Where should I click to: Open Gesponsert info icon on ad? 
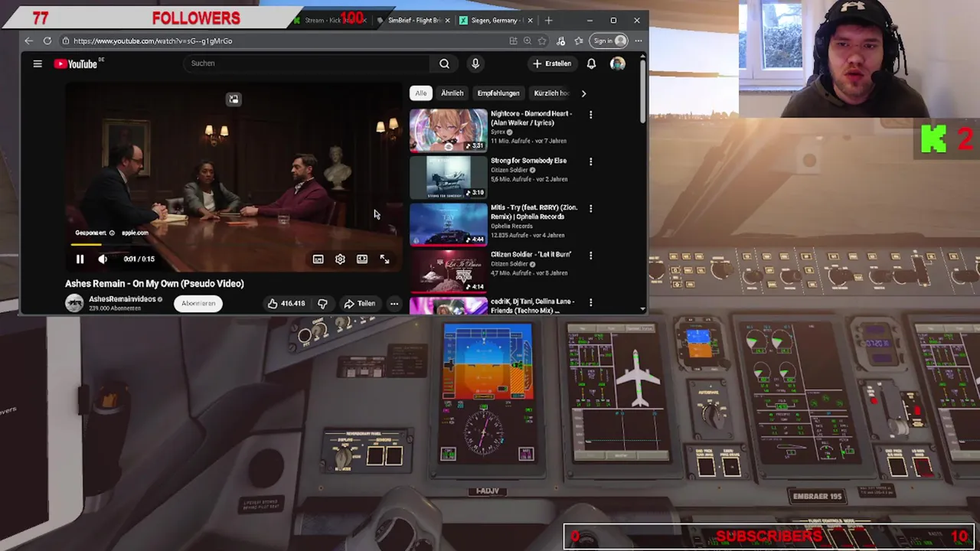pos(112,233)
